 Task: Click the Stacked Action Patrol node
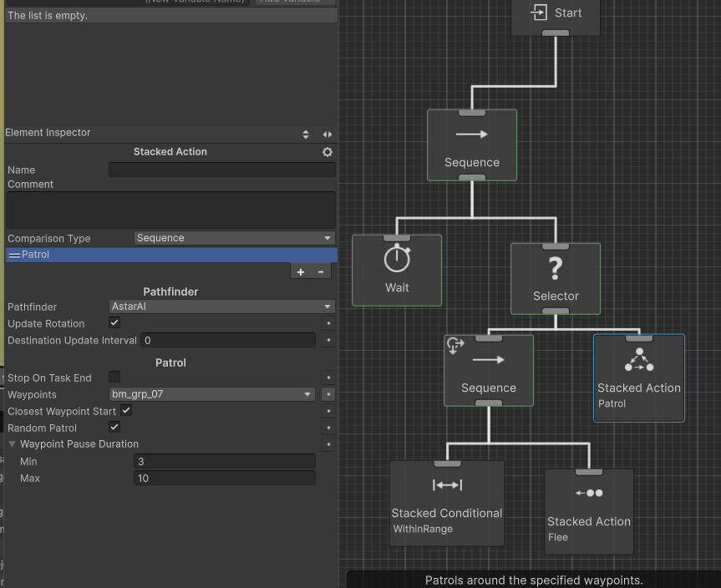click(639, 378)
